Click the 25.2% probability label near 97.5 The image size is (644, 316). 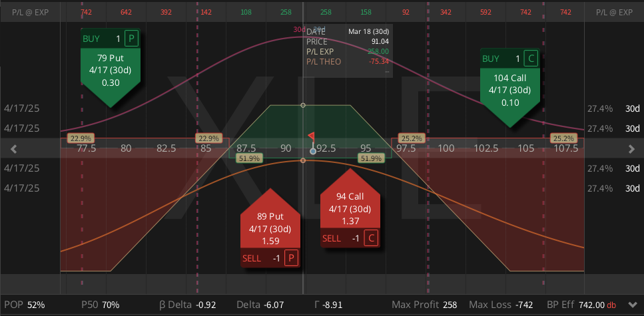[411, 138]
